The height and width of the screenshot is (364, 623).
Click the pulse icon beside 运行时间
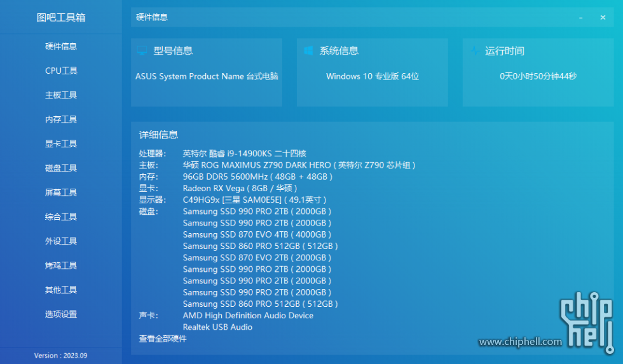pyautogui.click(x=474, y=51)
